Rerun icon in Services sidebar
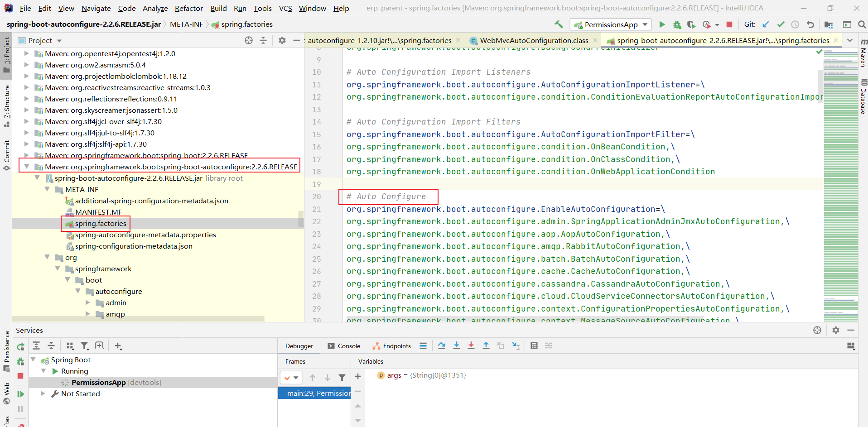Image resolution: width=868 pixels, height=427 pixels. coord(20,347)
